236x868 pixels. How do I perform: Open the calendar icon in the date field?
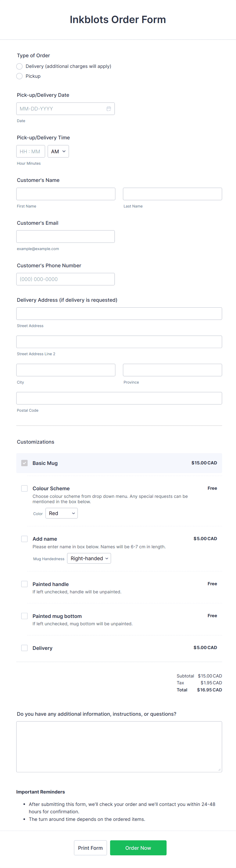(109, 108)
